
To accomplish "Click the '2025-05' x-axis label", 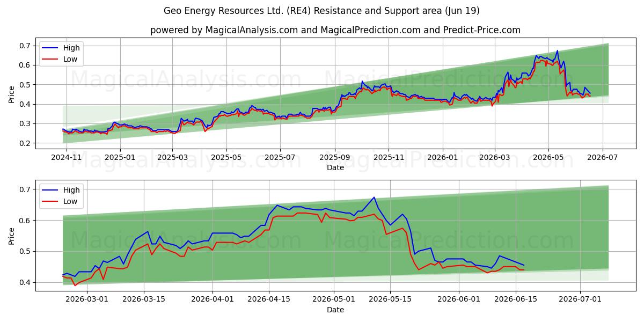I will pos(226,158).
